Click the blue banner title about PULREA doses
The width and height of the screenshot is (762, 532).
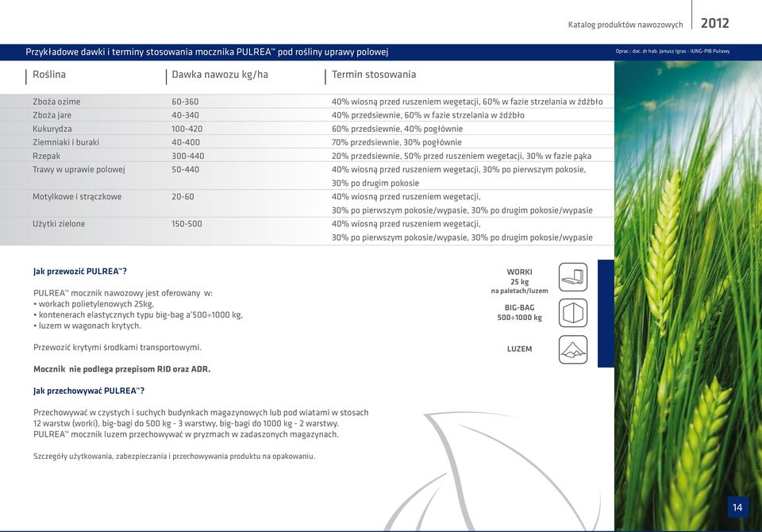206,52
